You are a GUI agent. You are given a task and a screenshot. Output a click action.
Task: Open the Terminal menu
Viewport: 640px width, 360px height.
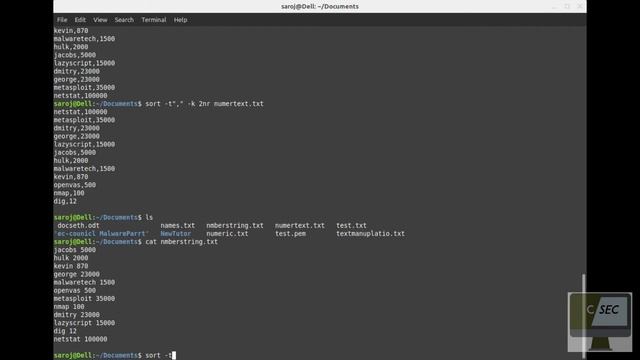click(x=153, y=20)
